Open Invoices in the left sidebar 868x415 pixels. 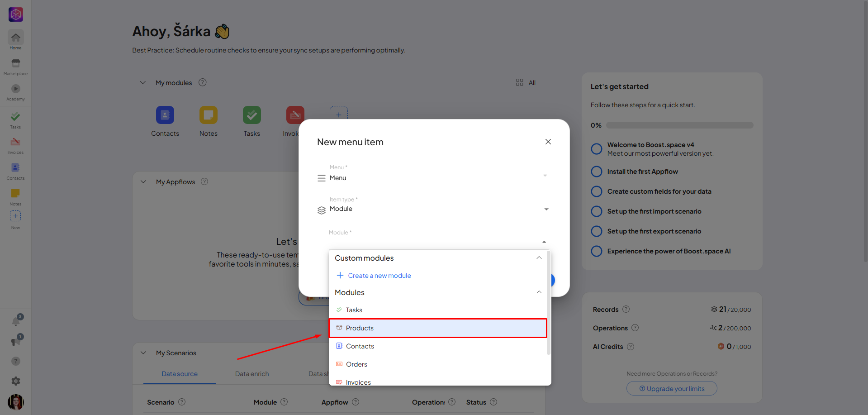(x=15, y=146)
